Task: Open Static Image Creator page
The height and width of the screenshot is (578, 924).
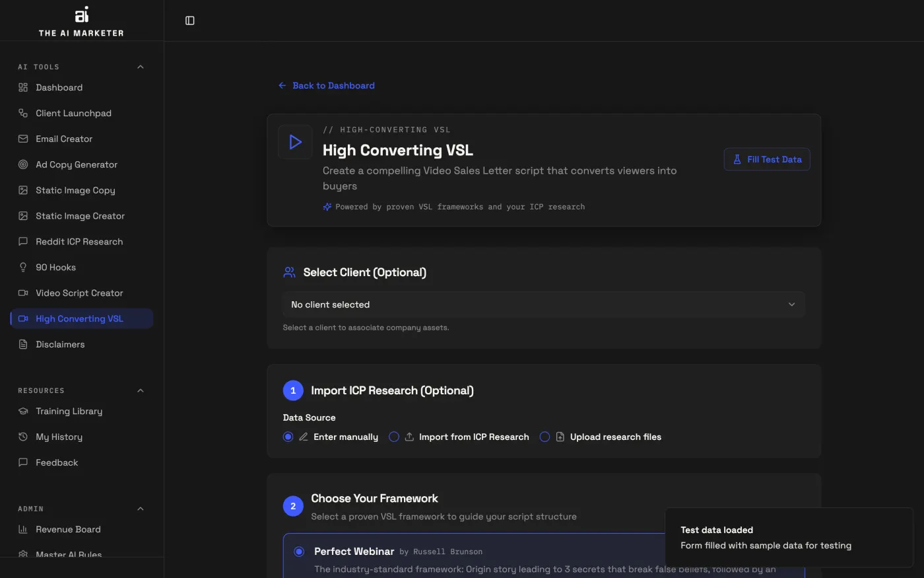Action: point(82,216)
